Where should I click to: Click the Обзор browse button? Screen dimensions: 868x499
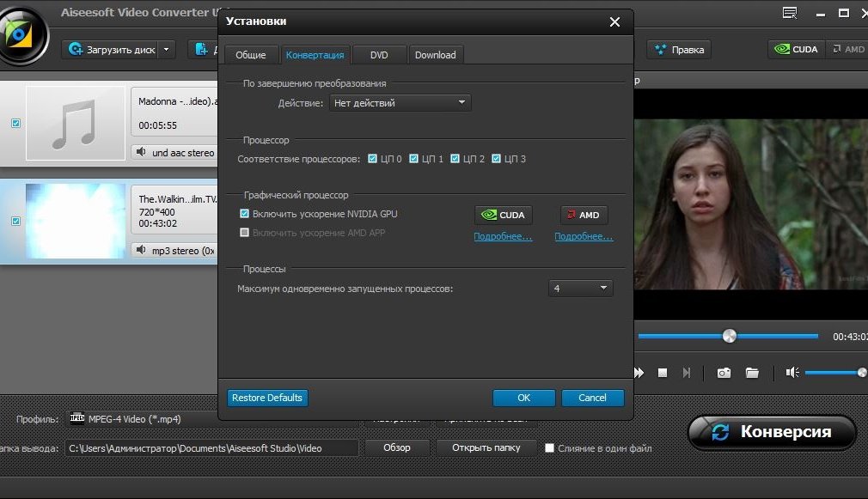[397, 447]
